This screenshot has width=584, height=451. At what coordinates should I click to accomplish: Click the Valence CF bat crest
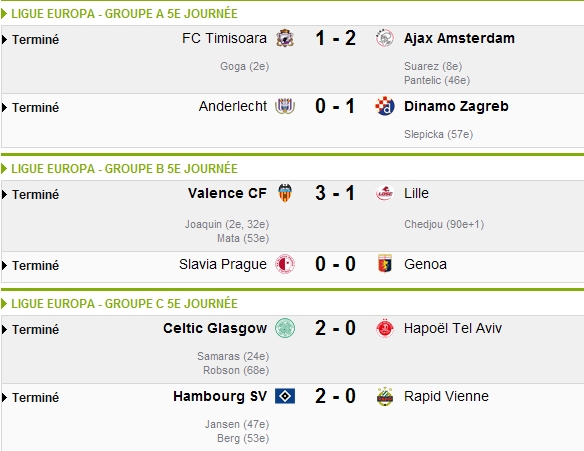[285, 193]
